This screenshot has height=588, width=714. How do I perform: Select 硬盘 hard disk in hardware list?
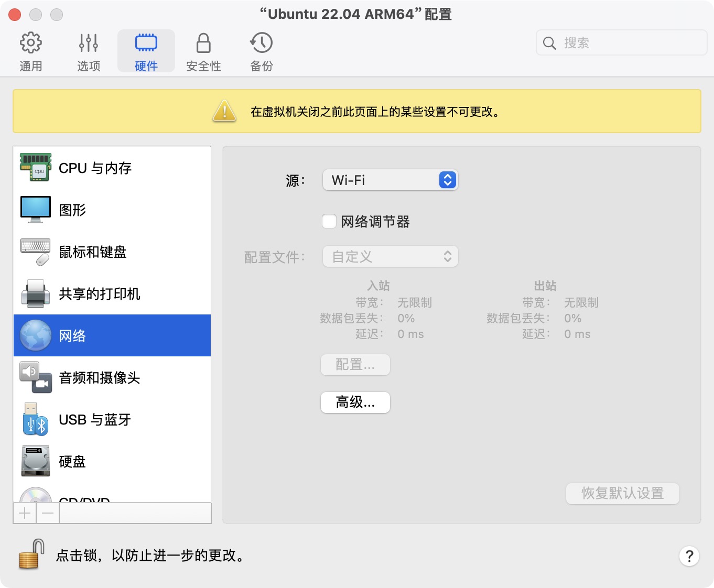pos(112,461)
